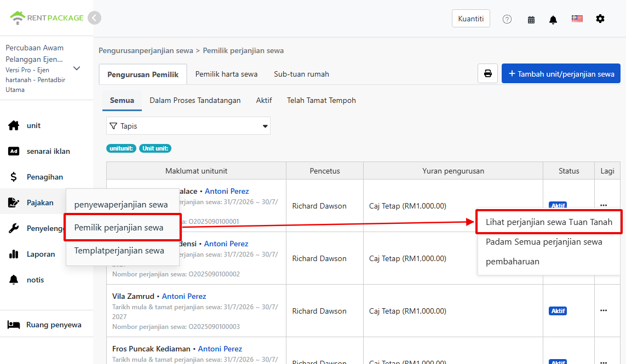Click the RentPackage logo
The width and height of the screenshot is (626, 364).
[47, 18]
